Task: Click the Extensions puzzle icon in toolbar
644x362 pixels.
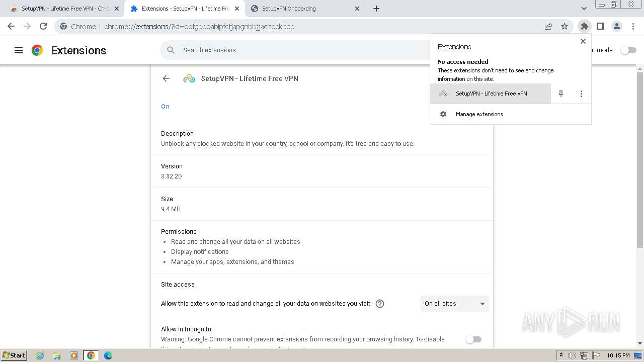Action: 584,26
